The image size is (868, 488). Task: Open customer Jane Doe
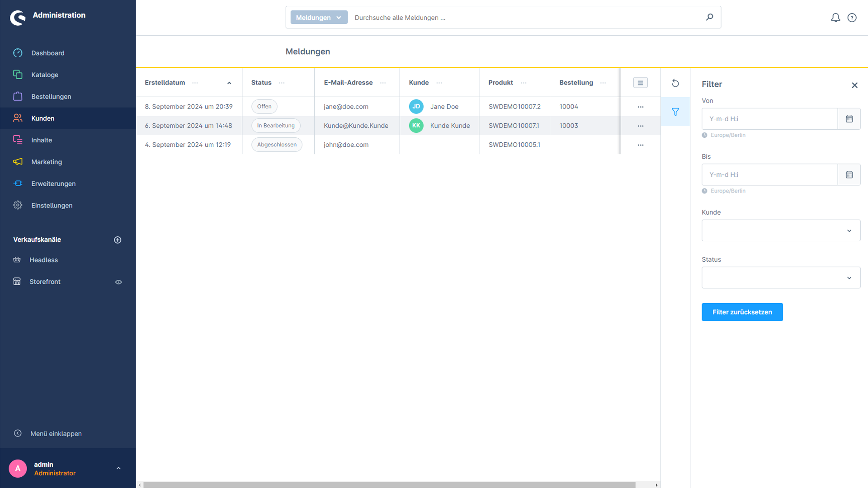point(444,107)
